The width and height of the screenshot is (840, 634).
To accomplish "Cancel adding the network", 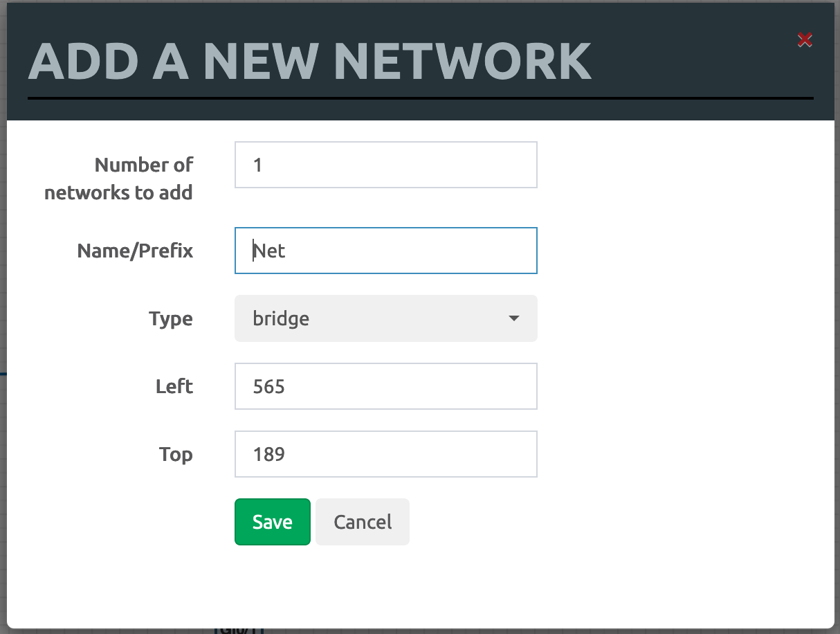I will coord(363,522).
